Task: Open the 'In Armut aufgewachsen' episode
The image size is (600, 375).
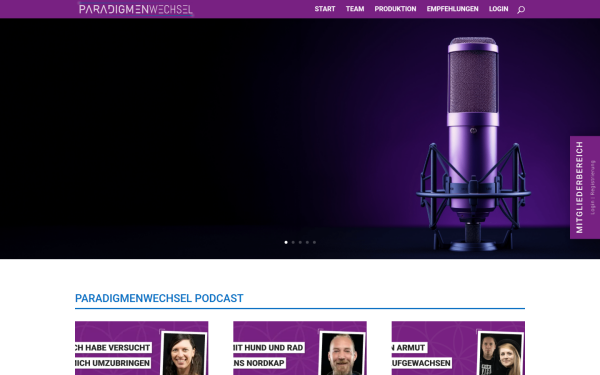Action: pos(458,348)
